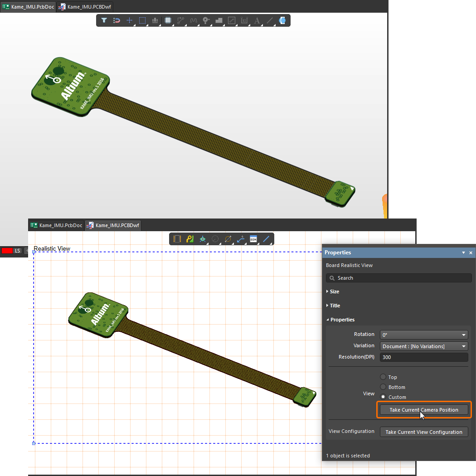
Task: Switch to lower Kame_IMU.PcbDoc tab
Action: 57,225
